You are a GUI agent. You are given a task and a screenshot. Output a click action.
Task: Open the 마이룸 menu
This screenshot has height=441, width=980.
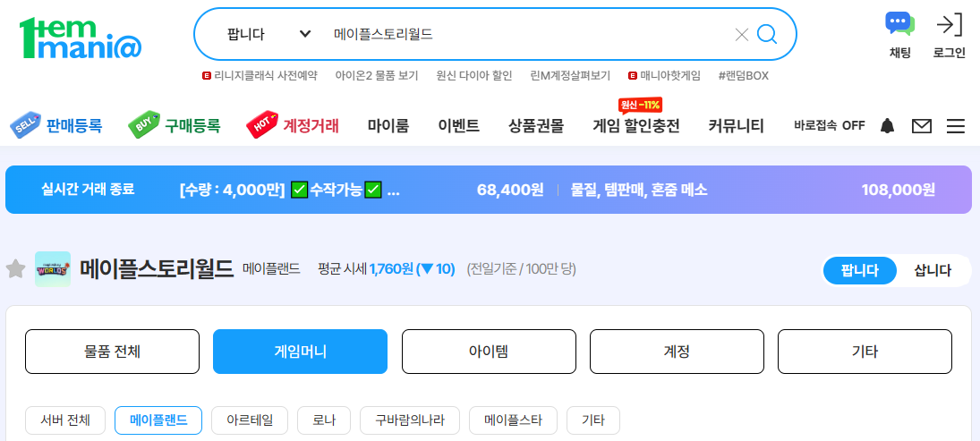point(388,126)
